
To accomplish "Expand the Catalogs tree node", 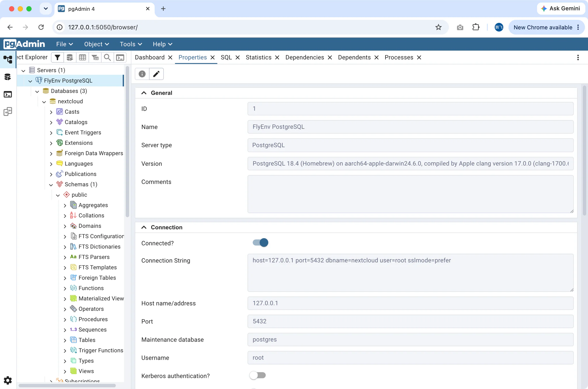I will point(51,122).
